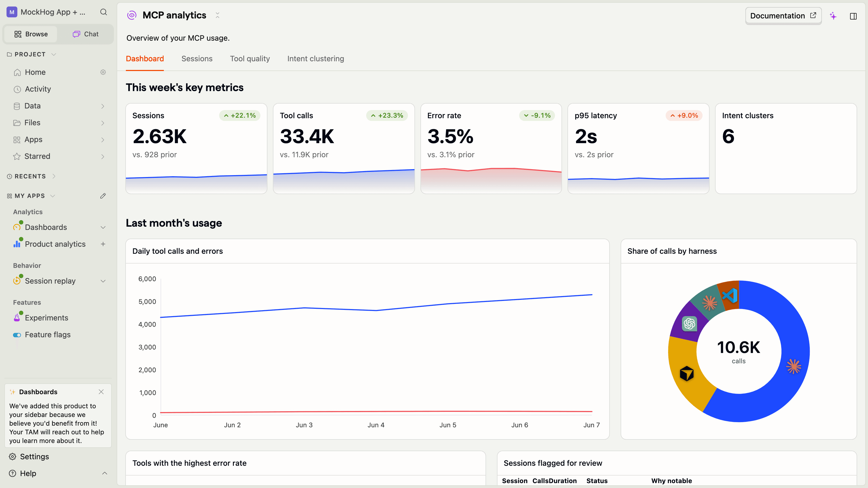868x488 pixels.
Task: Open the Sessions tab
Action: point(197,59)
